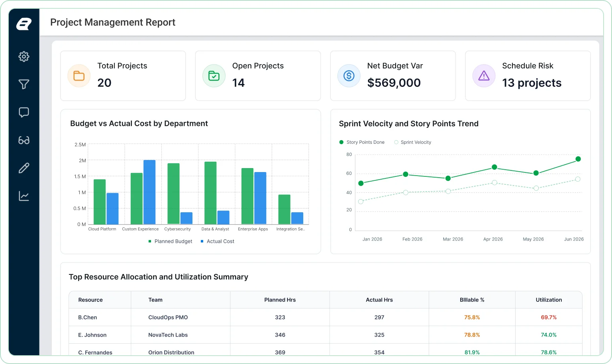Click the app logo in sidebar
Viewport: 612px width, 364px height.
(24, 24)
